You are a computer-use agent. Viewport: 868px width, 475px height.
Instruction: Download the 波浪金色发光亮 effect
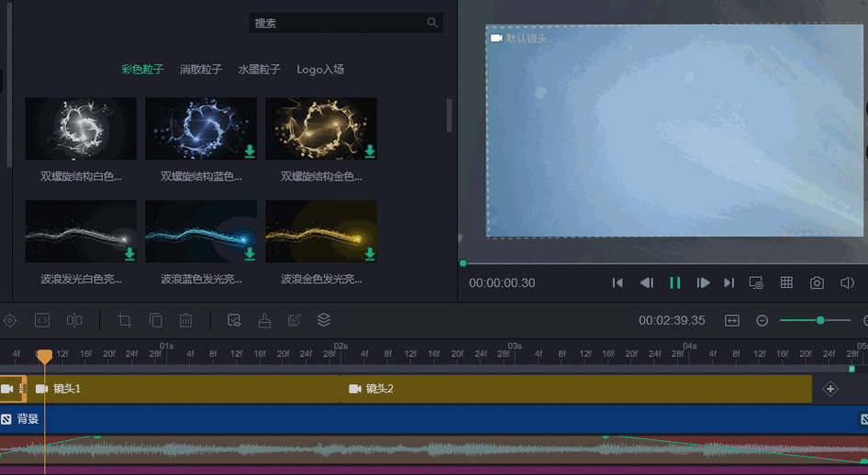(370, 254)
